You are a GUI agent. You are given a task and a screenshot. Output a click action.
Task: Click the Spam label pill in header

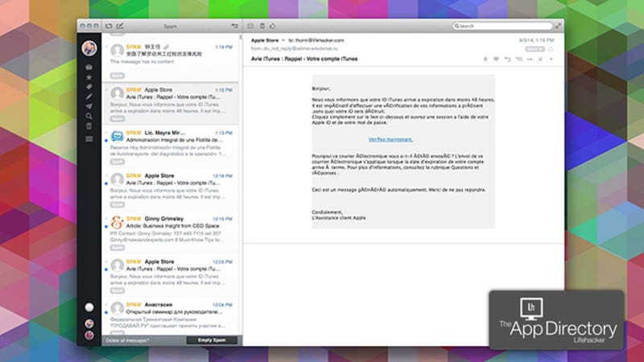click(x=535, y=49)
